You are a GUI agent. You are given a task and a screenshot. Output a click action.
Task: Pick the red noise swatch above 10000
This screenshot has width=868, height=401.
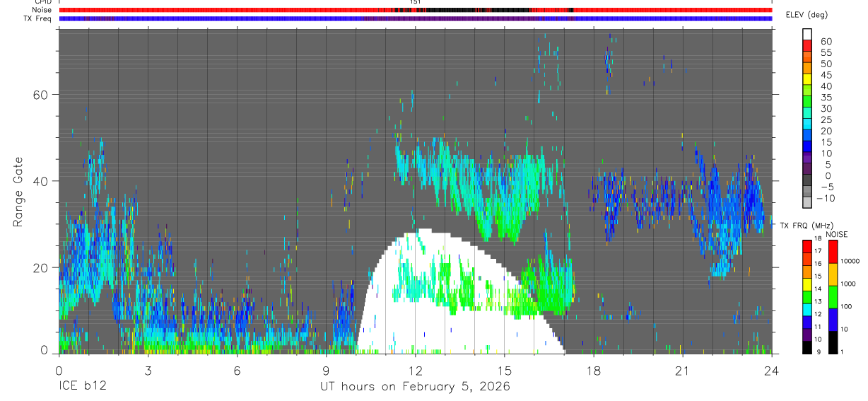[x=833, y=252]
